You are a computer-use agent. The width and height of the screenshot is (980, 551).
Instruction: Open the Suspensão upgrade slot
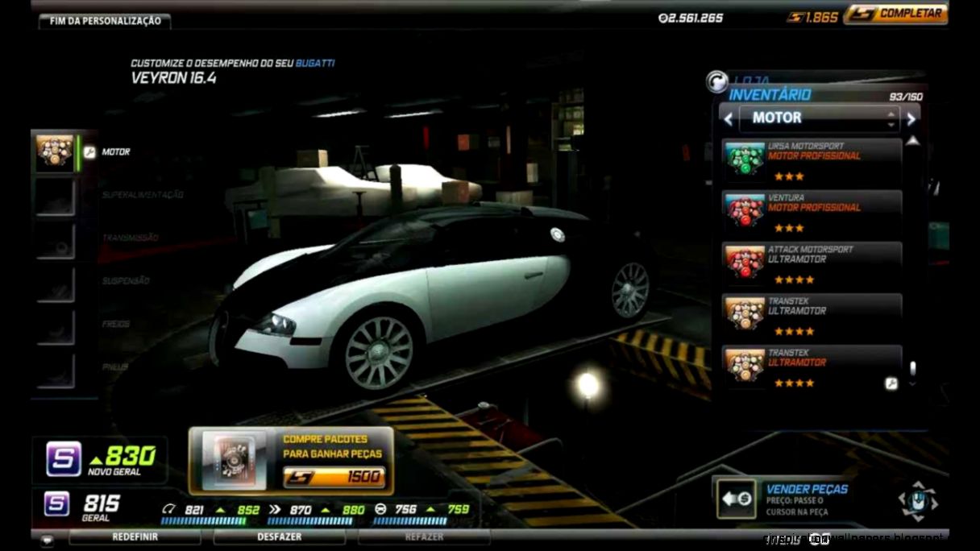[x=54, y=281]
